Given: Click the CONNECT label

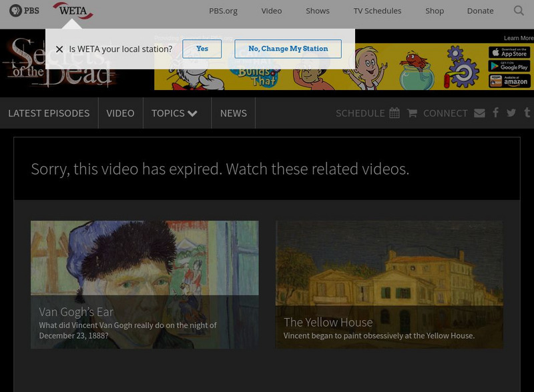Looking at the screenshot, I should click(x=445, y=113).
